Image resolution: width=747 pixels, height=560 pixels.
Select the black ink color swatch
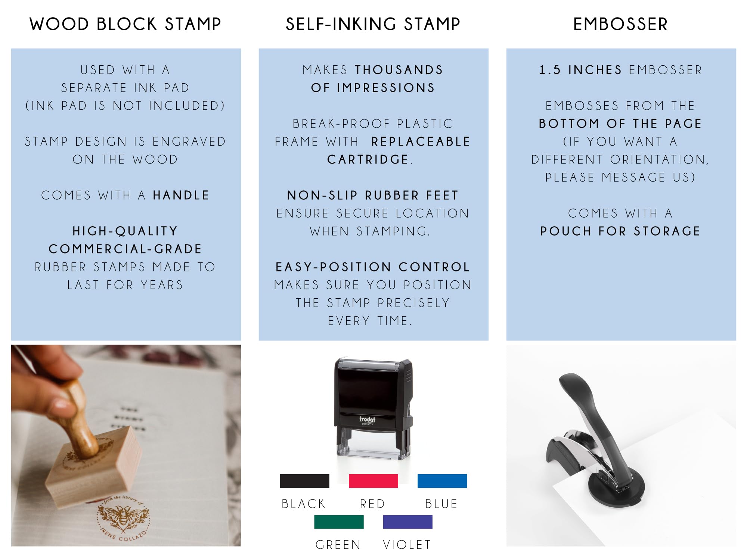(304, 481)
